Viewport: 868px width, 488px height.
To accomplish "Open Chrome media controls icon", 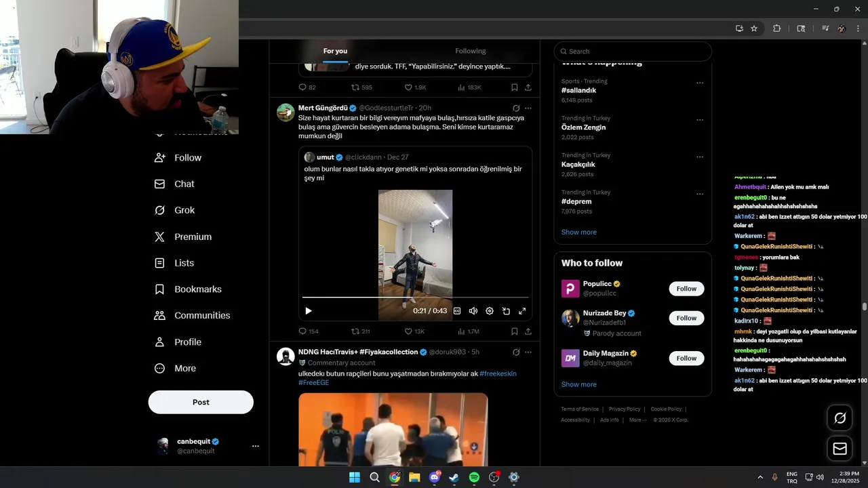I will point(825,28).
